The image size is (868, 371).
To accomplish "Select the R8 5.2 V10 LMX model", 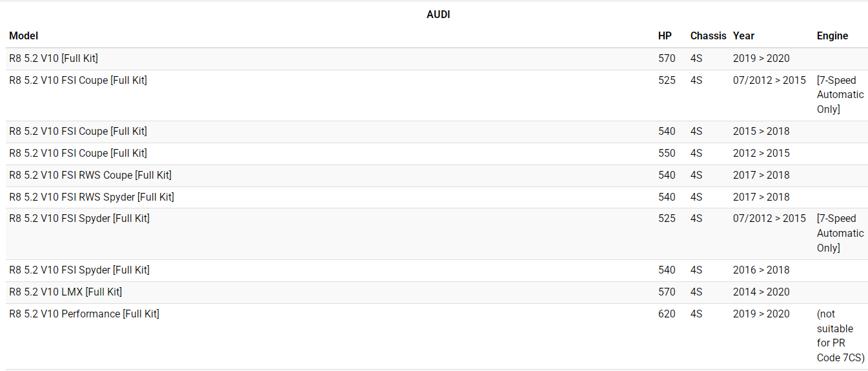I will 65,292.
